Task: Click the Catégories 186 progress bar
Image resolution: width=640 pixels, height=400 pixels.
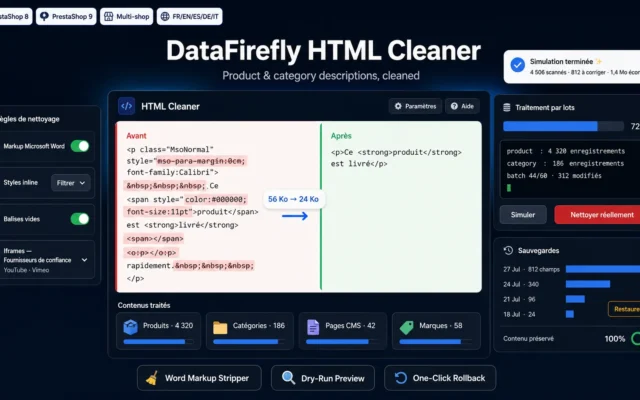Action: coord(250,342)
